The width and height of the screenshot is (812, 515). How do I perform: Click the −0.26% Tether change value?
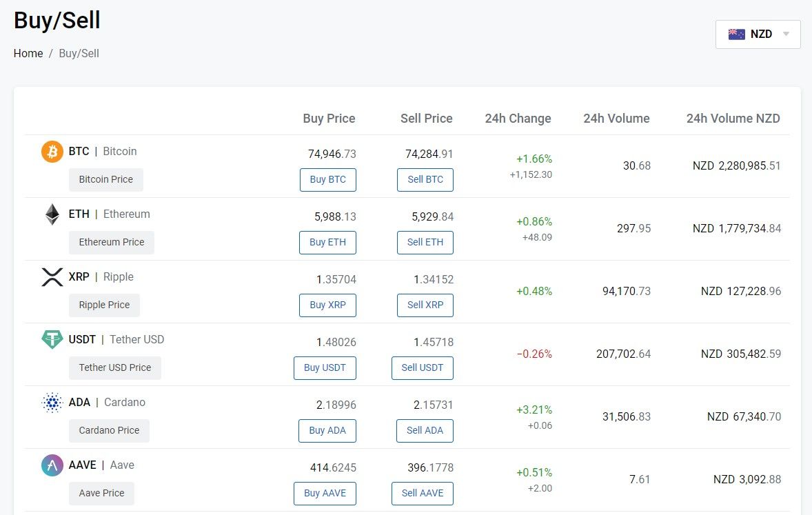click(534, 354)
